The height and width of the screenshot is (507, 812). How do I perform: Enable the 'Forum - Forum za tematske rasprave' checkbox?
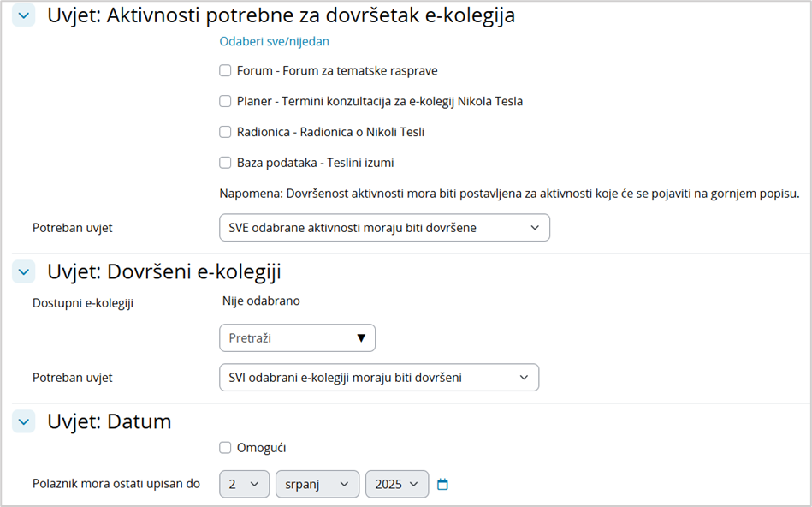click(225, 71)
